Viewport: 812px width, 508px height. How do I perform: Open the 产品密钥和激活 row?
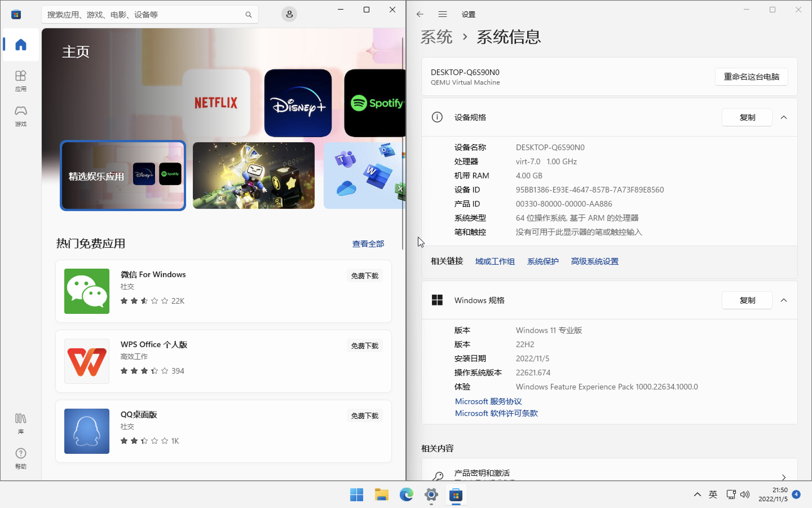click(x=609, y=470)
